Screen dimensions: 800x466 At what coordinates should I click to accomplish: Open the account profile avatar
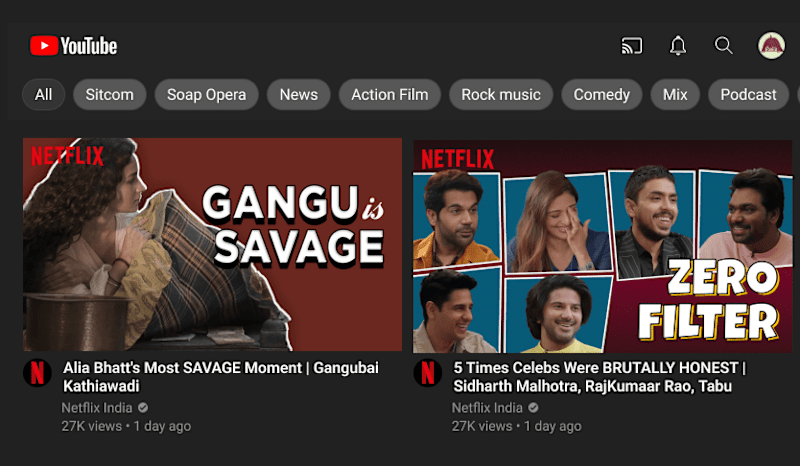point(771,46)
